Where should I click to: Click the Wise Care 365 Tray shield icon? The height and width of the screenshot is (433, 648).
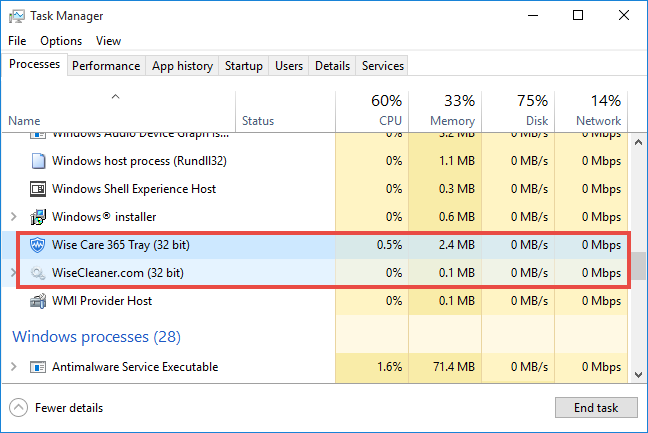[39, 245]
